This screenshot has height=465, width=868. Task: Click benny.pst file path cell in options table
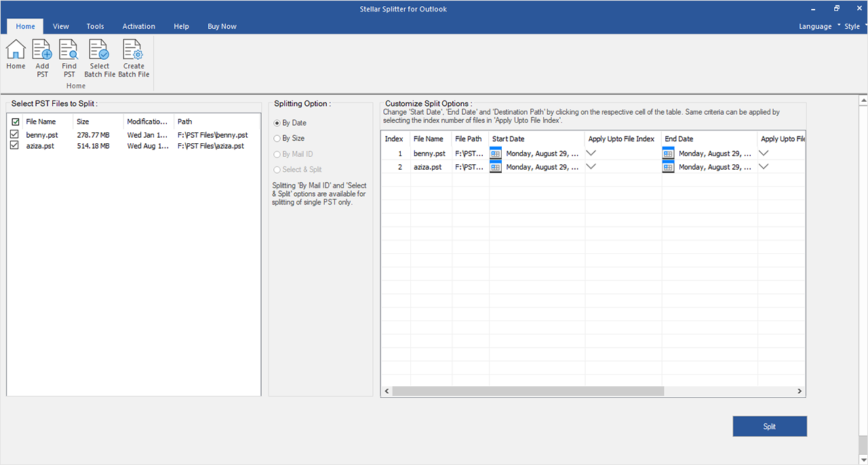470,153
